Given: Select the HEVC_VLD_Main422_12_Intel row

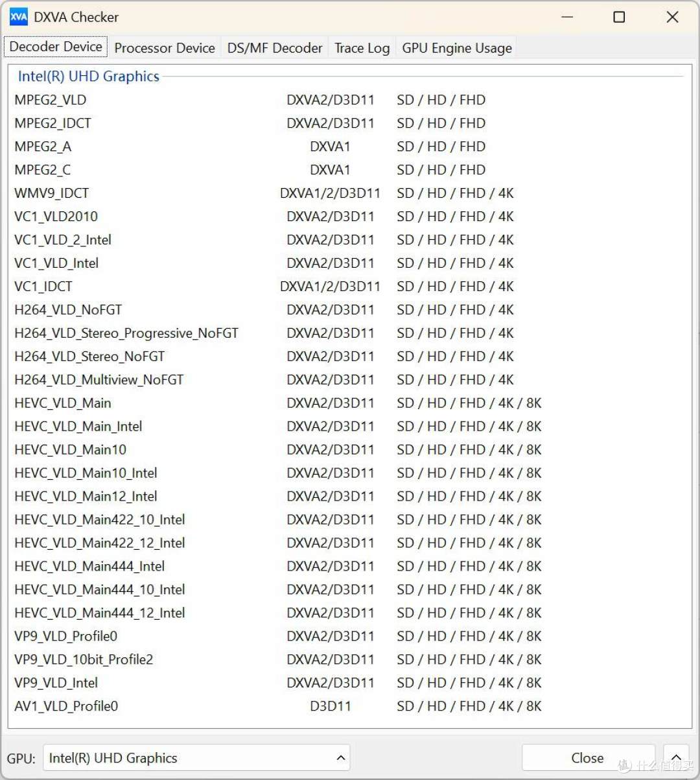Looking at the screenshot, I should [x=349, y=543].
